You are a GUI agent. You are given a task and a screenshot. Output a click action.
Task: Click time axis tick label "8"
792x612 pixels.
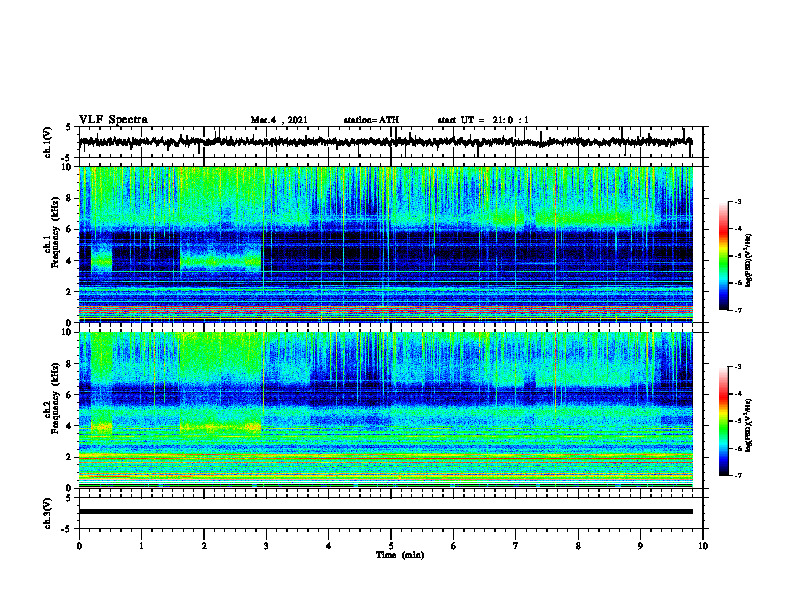coord(578,546)
